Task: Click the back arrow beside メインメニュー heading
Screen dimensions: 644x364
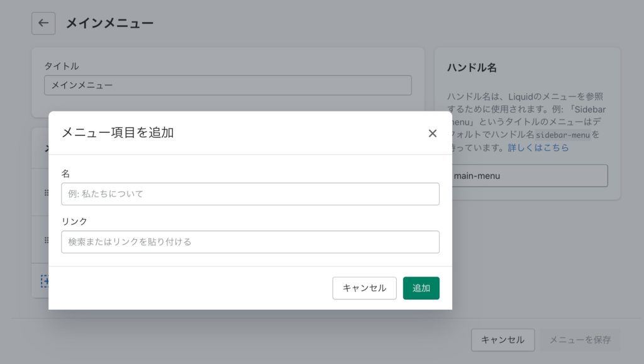Action: point(43,23)
